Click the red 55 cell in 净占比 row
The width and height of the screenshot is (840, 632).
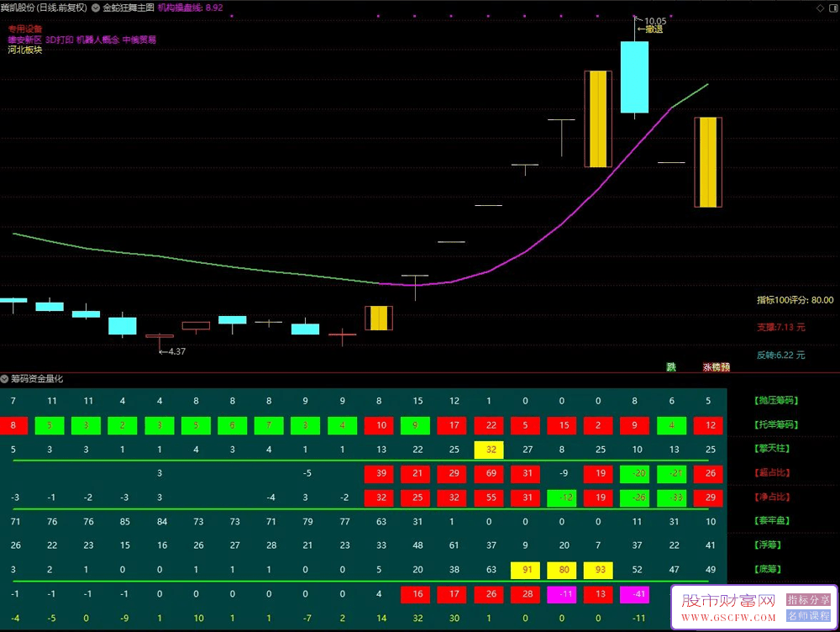489,498
